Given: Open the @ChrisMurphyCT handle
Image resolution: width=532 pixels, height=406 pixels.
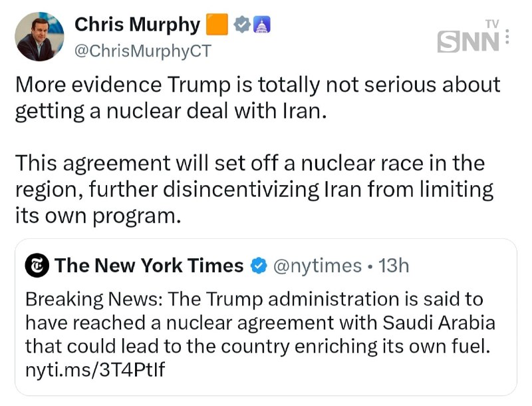Looking at the screenshot, I should (x=143, y=51).
